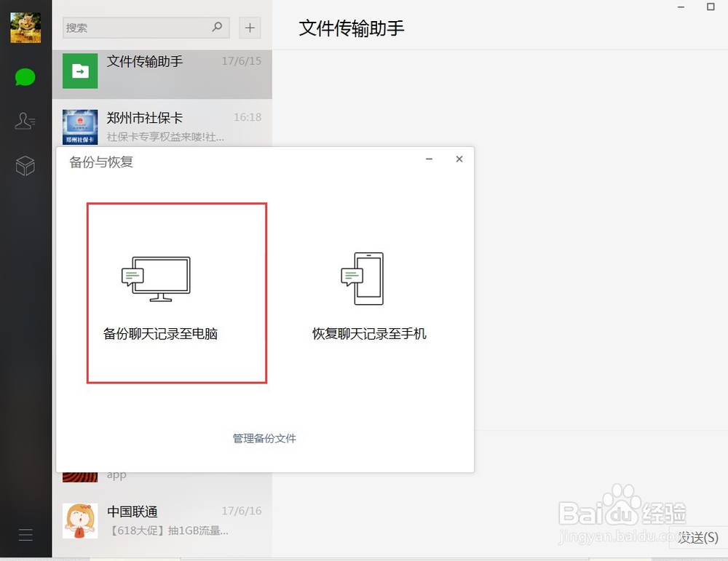The height and width of the screenshot is (561, 728).
Task: Click the 16:18 timestamp
Action: [x=248, y=117]
